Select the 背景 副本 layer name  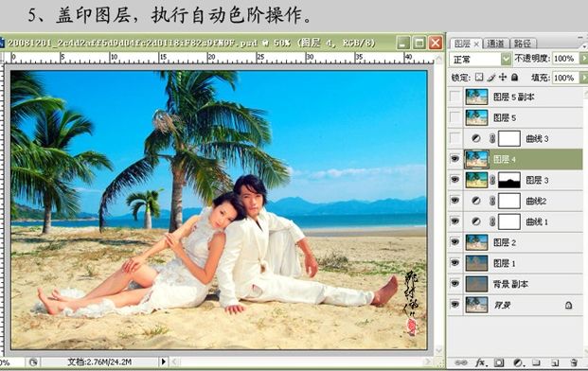click(x=510, y=284)
